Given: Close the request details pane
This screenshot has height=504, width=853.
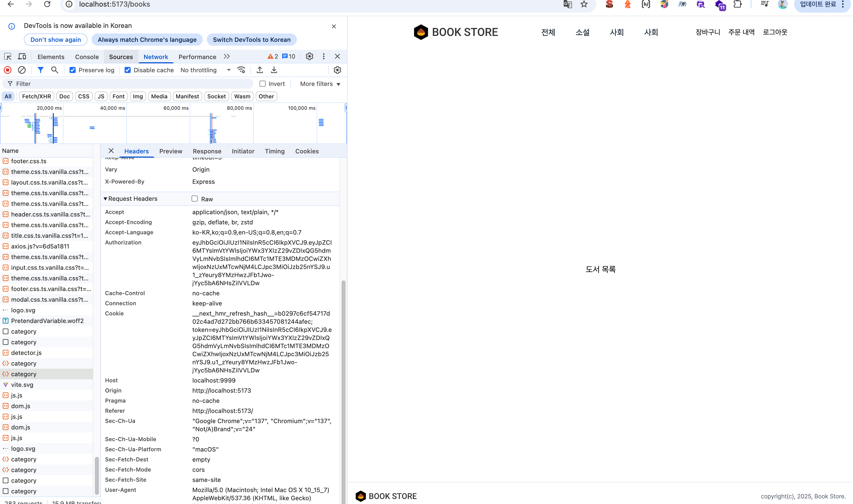Looking at the screenshot, I should [111, 151].
